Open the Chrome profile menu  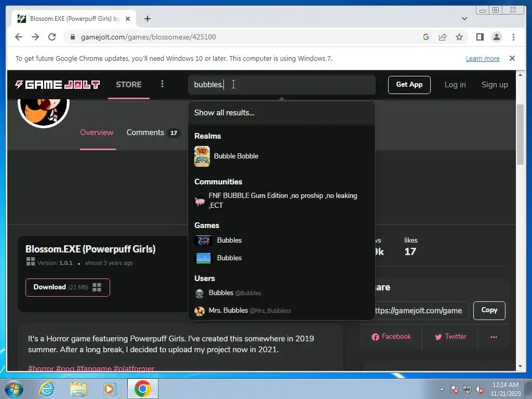point(496,37)
